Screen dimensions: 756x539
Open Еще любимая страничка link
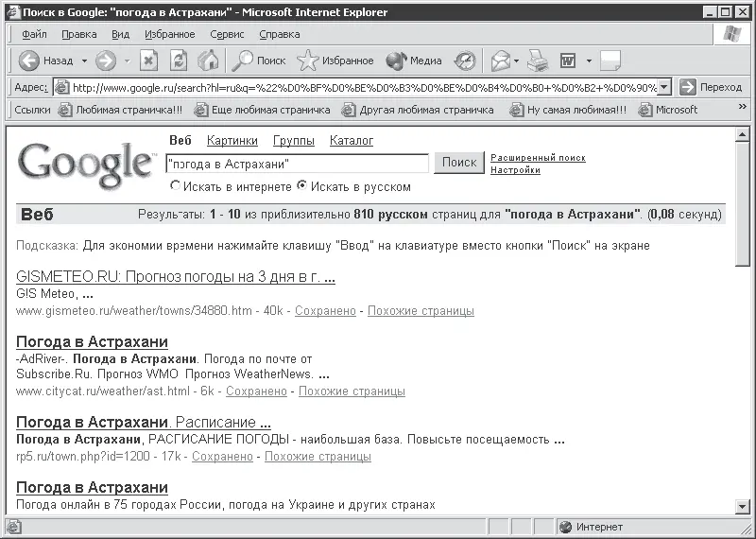[x=262, y=110]
